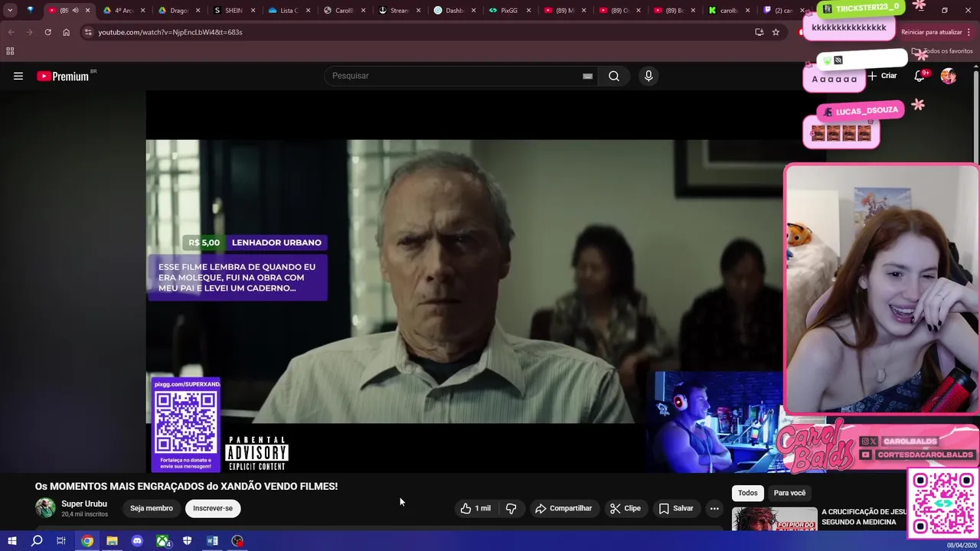Start voice search with microphone icon
Viewport: 980px width, 551px height.
tap(648, 76)
